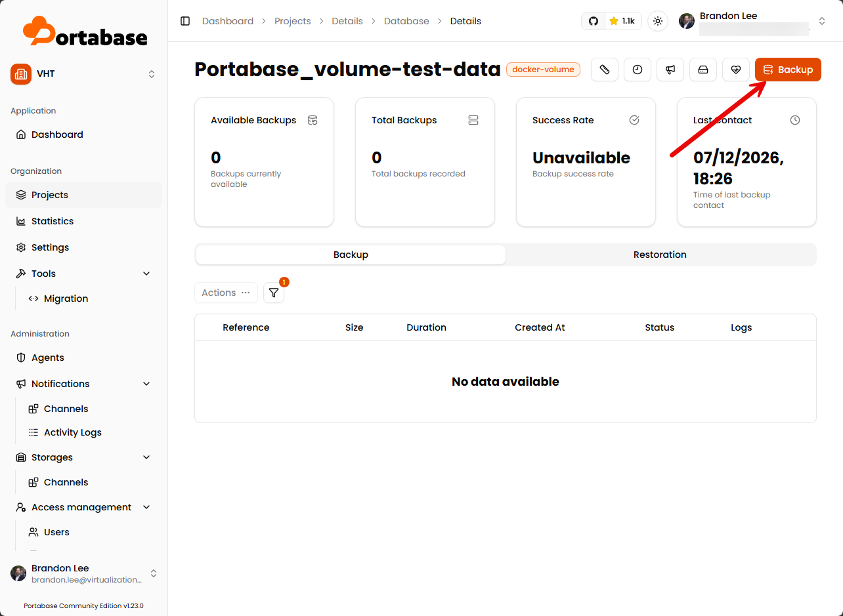Click the Created At column header
This screenshot has height=616, width=843.
click(540, 327)
